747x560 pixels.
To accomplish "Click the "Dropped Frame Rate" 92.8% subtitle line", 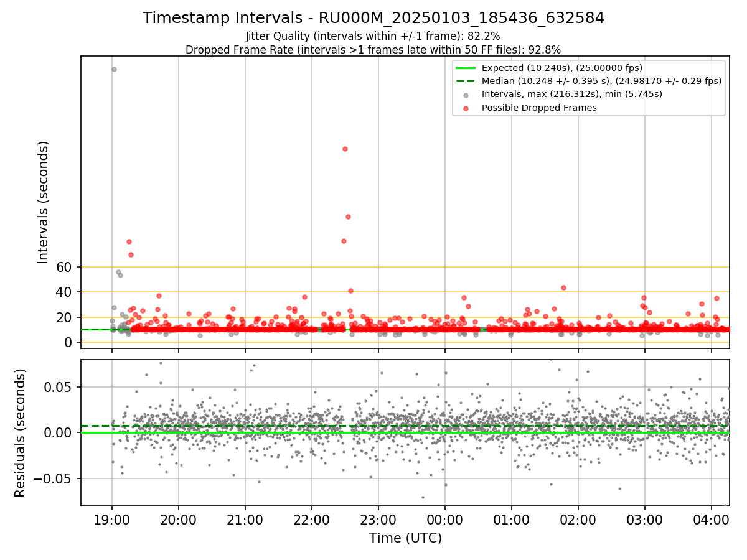I will (x=374, y=50).
